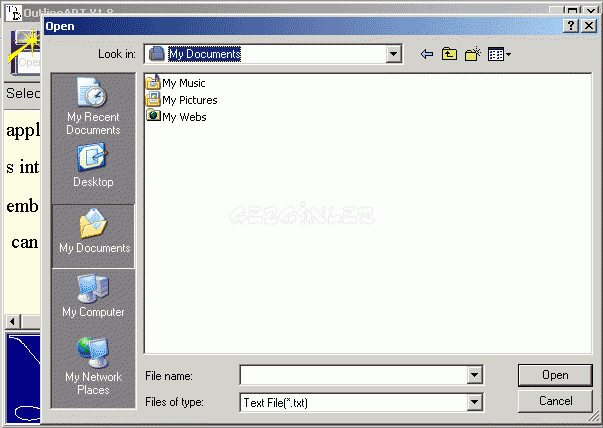Select the My Webs folder
This screenshot has width=603, height=428.
pos(183,117)
